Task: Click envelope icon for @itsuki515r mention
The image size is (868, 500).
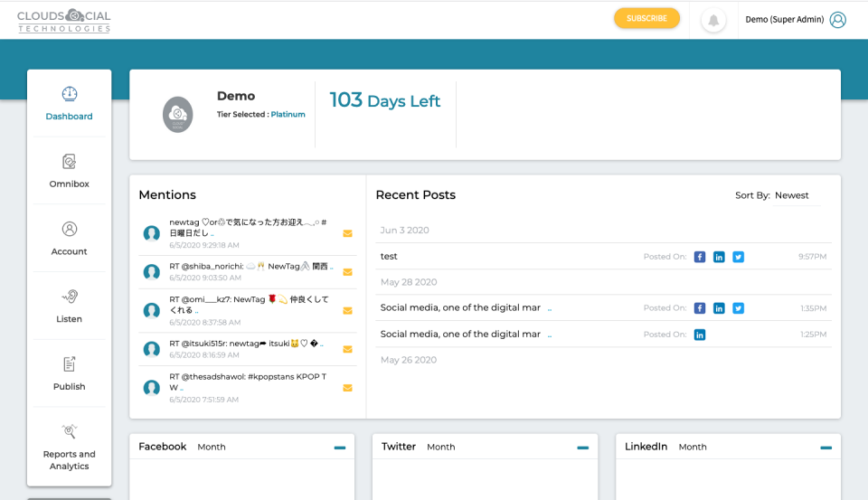Action: 347,349
